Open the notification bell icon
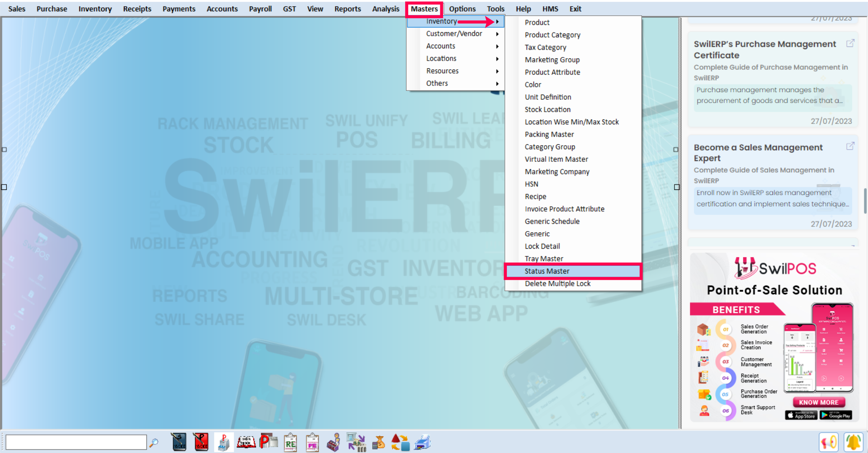Viewport: 868px width, 453px height. 854,442
